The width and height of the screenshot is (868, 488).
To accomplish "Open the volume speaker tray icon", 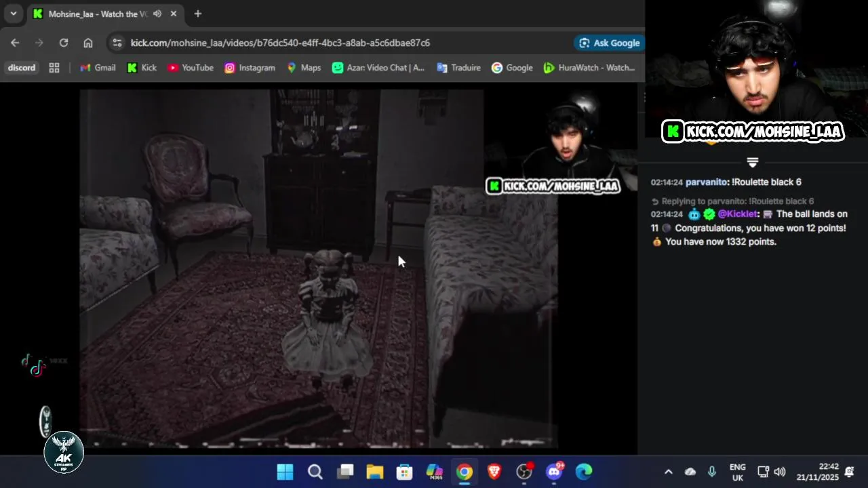I will tap(780, 472).
